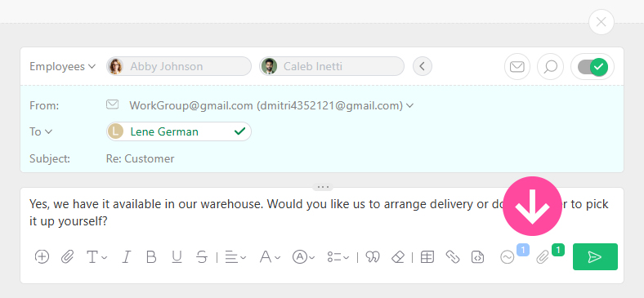Insert code snippet icon
This screenshot has height=298, width=644.
click(477, 257)
